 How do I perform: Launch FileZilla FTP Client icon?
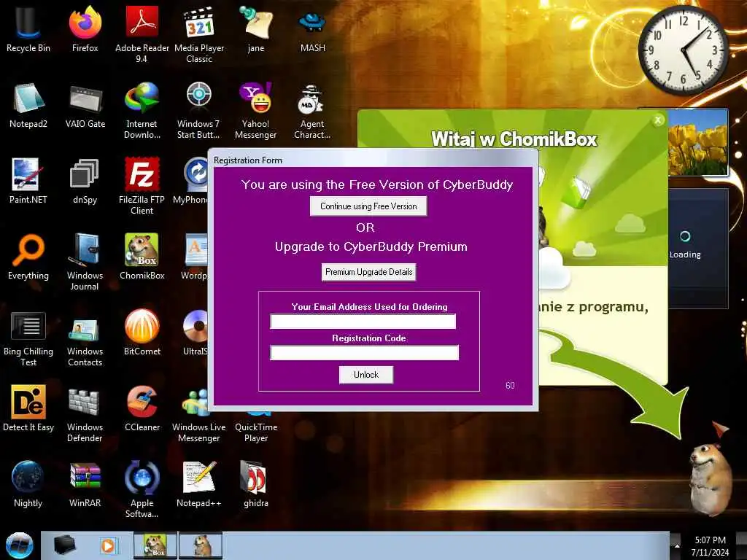tap(142, 186)
